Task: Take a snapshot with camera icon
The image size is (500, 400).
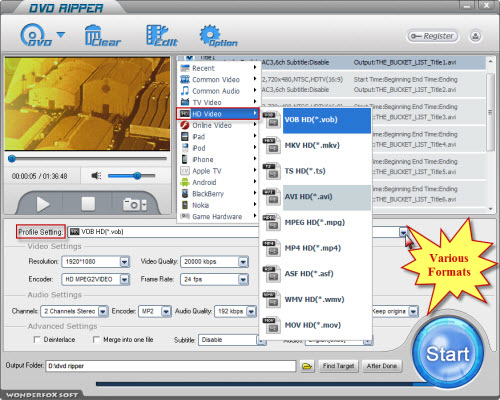Action: coord(132,204)
